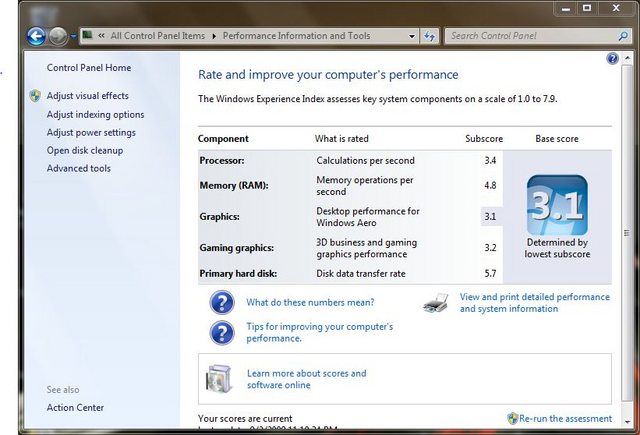The image size is (640, 435).
Task: Expand arrow after All Control Panel Items
Action: pyautogui.click(x=214, y=36)
